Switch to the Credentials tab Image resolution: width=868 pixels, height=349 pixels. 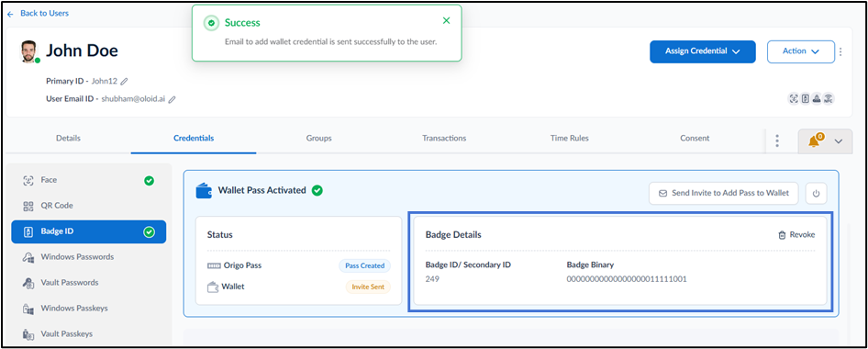click(194, 139)
